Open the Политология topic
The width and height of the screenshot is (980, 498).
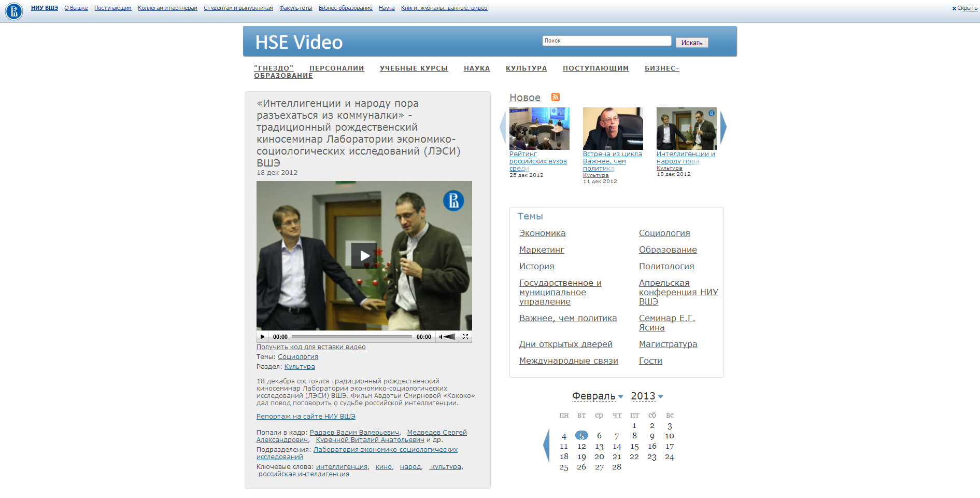click(x=666, y=267)
